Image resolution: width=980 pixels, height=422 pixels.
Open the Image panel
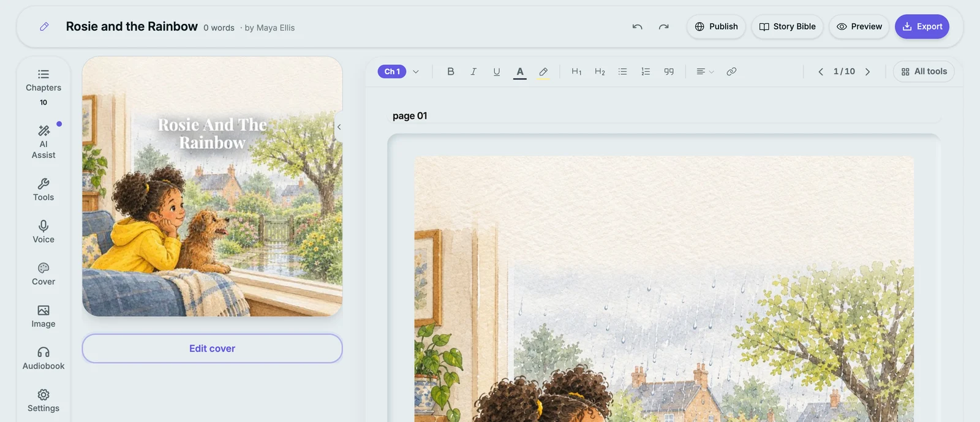point(43,316)
